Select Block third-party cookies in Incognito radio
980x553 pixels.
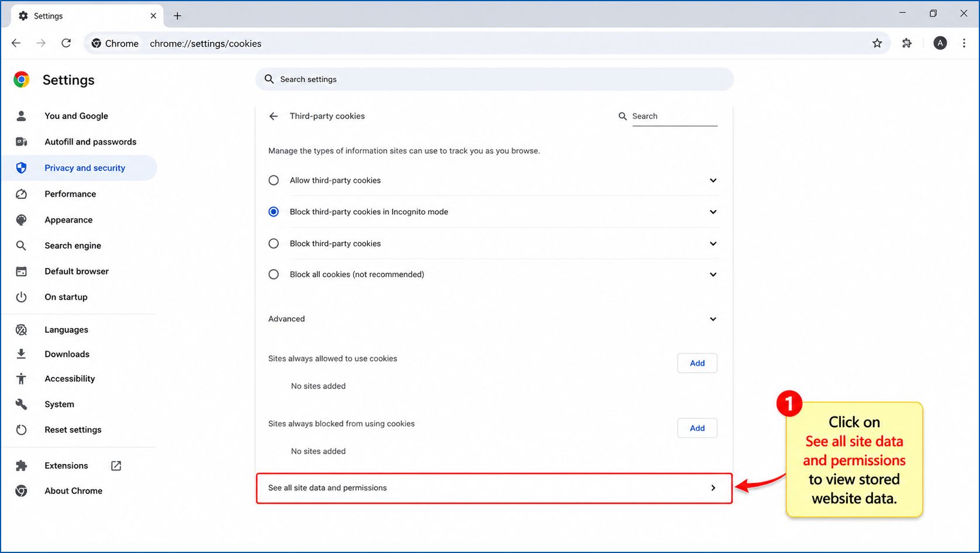coord(274,212)
